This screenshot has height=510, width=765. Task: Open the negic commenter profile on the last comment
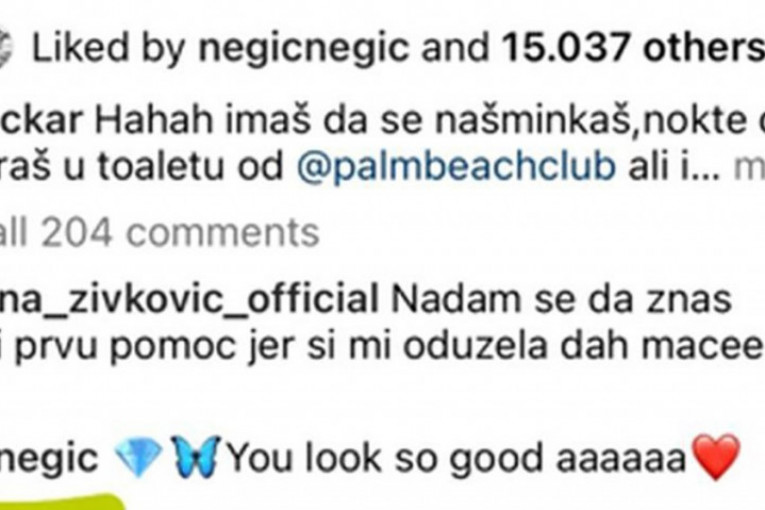(49, 459)
